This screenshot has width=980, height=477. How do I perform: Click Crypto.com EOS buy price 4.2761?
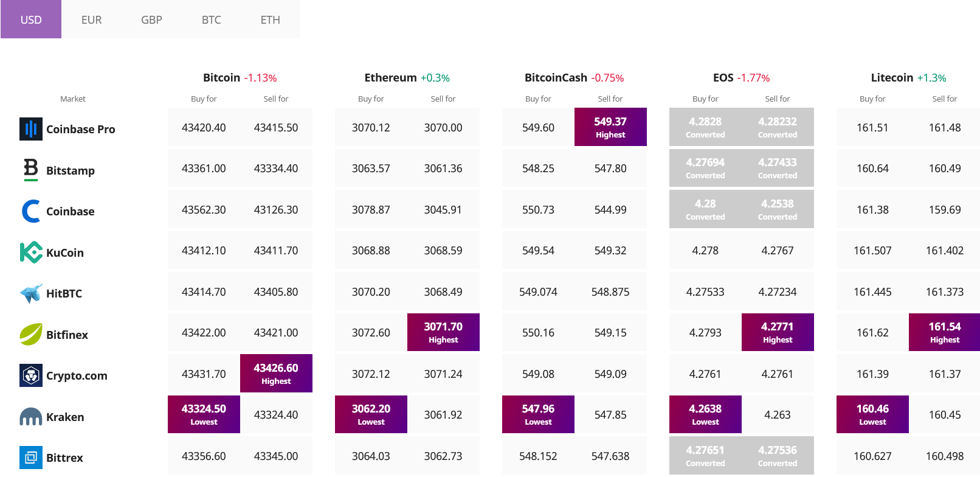click(x=705, y=374)
